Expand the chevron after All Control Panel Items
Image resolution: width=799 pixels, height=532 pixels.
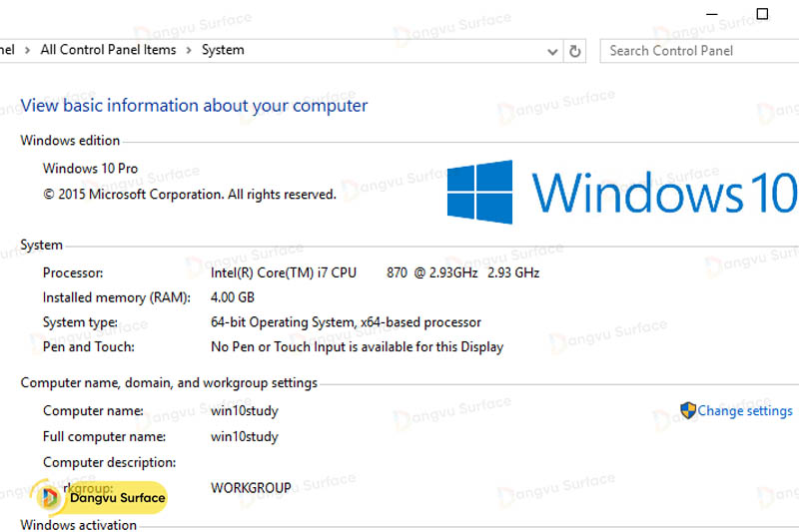coord(189,50)
